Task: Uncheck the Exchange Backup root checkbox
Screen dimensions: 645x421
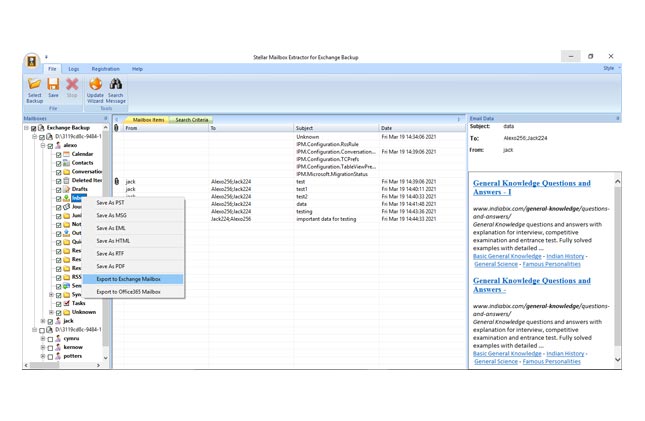Action: (x=34, y=128)
